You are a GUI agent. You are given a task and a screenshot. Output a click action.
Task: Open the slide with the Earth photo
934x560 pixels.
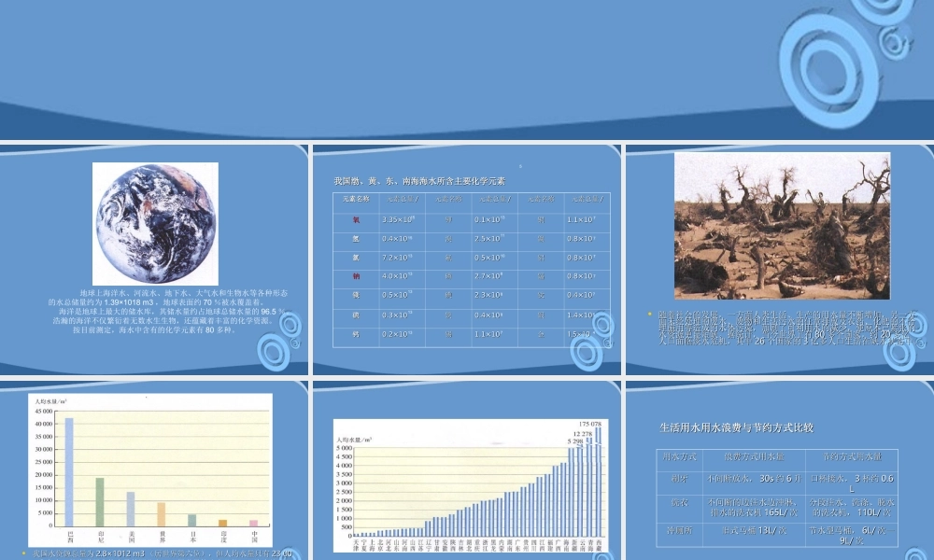tap(154, 260)
